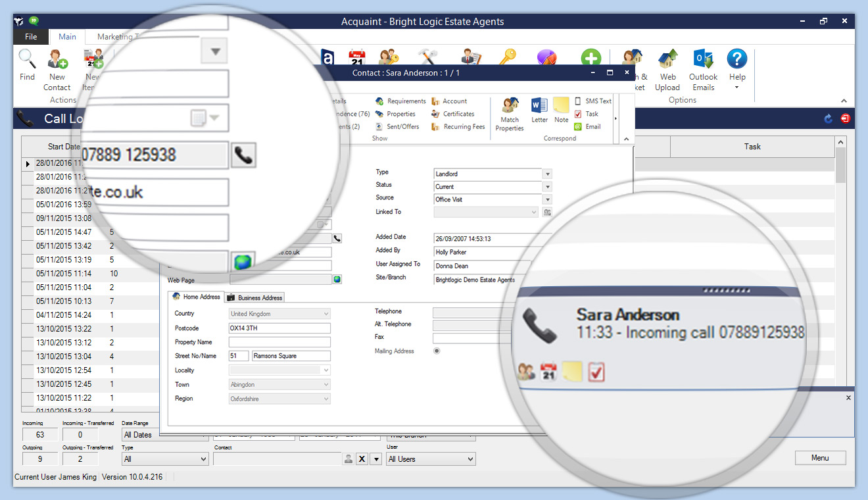Click the red exit icon on Call Log bar

tap(845, 118)
